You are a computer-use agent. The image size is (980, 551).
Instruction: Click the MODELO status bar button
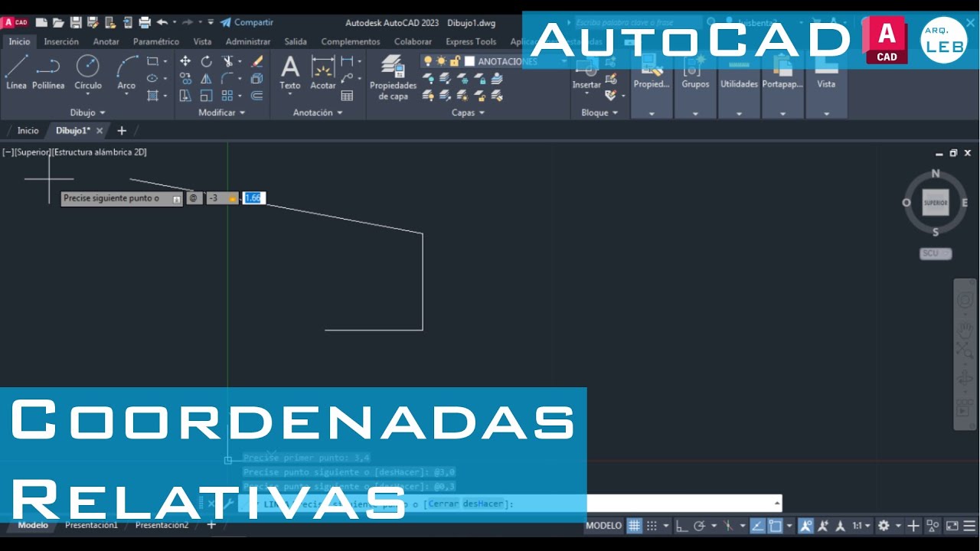click(x=603, y=526)
